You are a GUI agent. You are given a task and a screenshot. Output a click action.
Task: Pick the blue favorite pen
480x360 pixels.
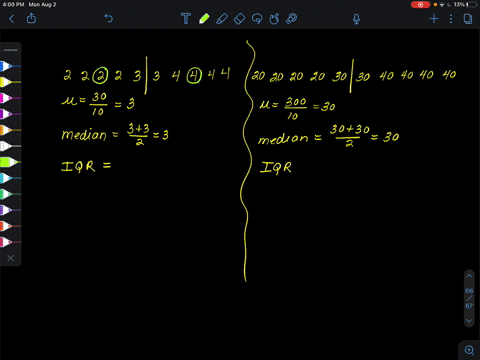[10, 66]
